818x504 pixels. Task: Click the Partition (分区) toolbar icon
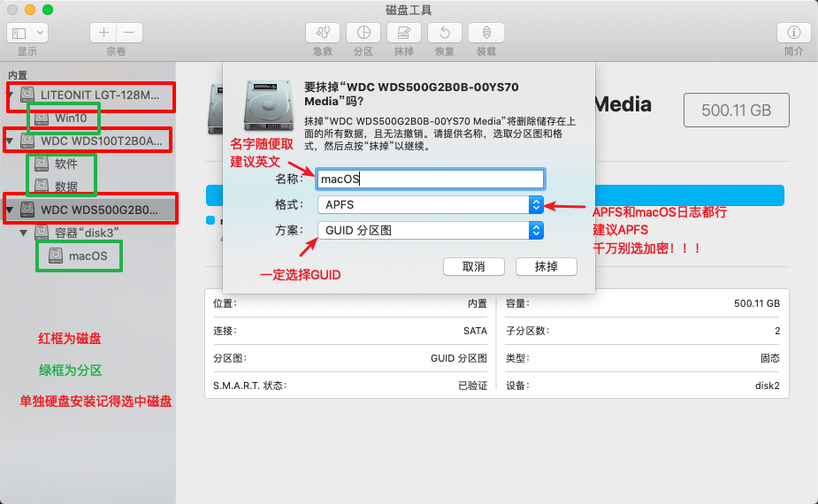click(x=363, y=33)
